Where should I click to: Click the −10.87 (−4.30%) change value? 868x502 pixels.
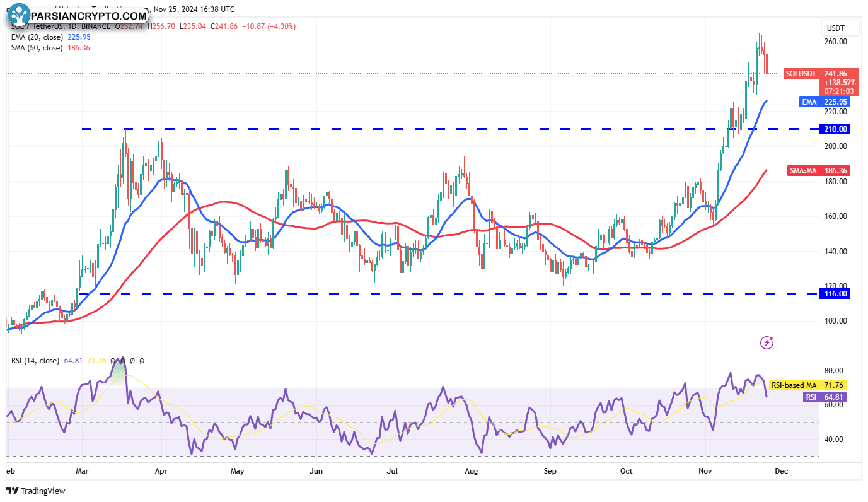(x=269, y=26)
